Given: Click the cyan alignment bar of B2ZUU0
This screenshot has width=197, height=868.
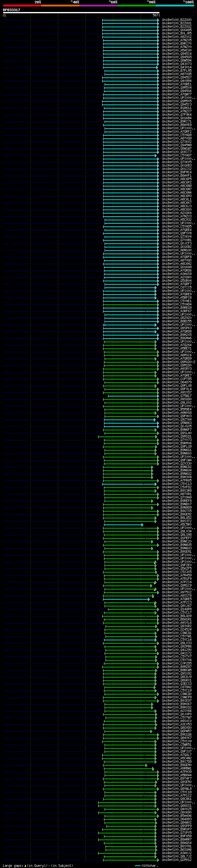Looking at the screenshot, I should click(x=131, y=20).
